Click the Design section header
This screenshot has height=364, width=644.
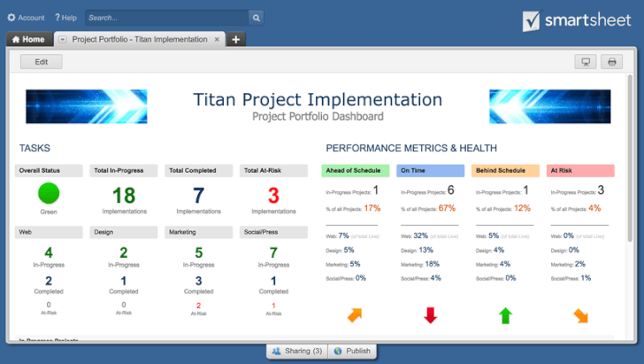(124, 232)
